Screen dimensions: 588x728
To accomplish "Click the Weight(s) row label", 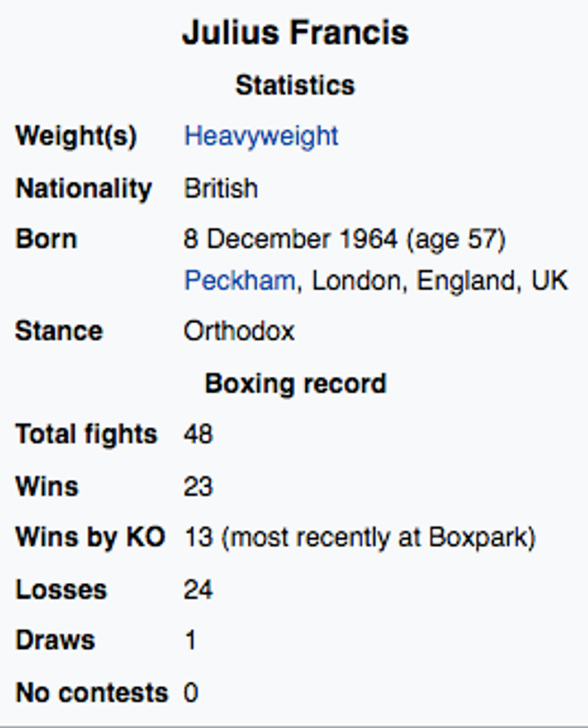I will 76,136.
